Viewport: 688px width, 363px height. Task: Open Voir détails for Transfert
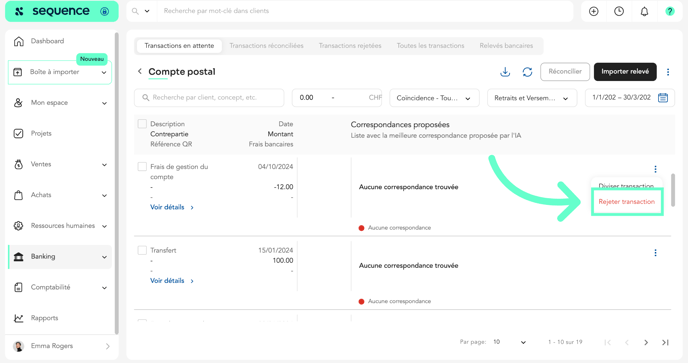172,280
